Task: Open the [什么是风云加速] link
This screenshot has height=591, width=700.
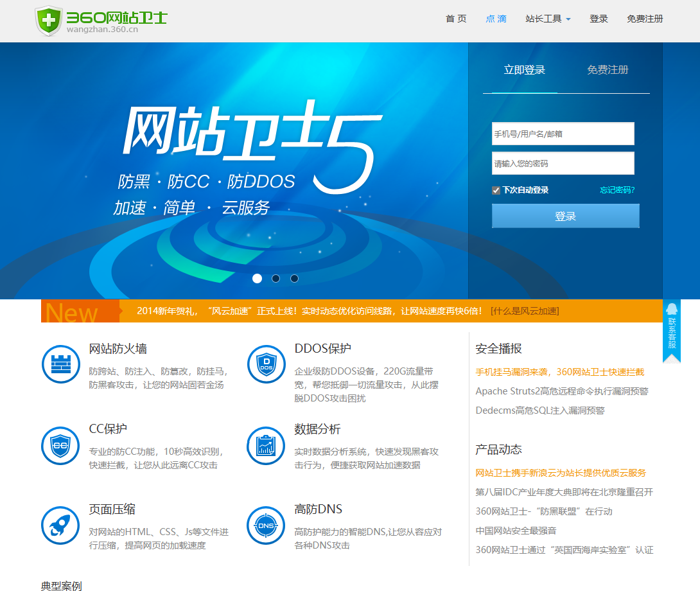Action: pyautogui.click(x=525, y=311)
